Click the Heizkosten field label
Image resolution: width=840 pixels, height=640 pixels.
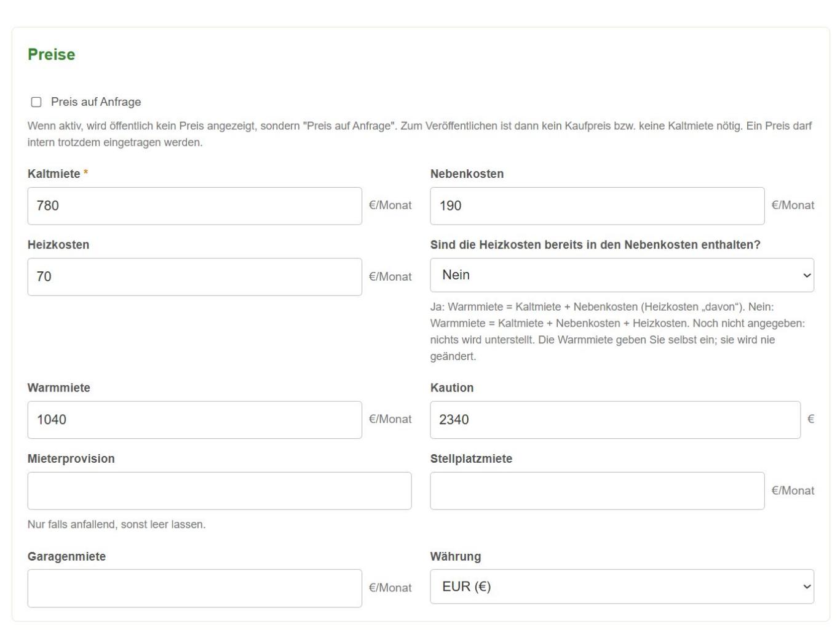58,245
